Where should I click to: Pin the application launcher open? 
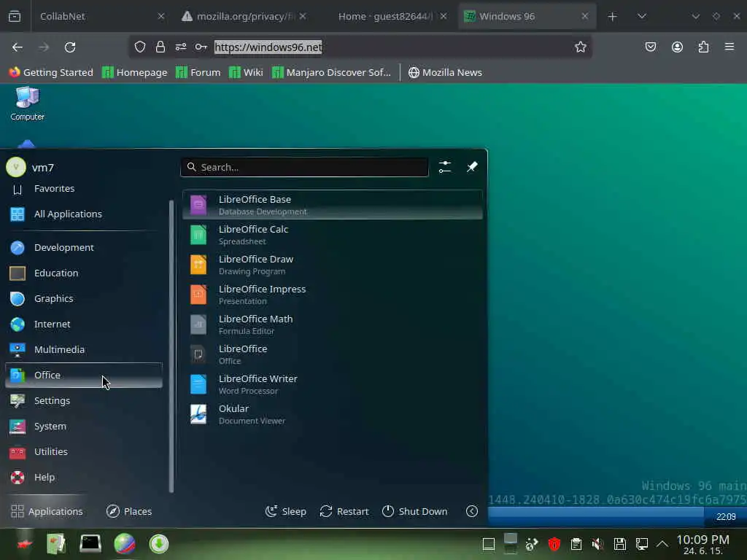coord(472,167)
